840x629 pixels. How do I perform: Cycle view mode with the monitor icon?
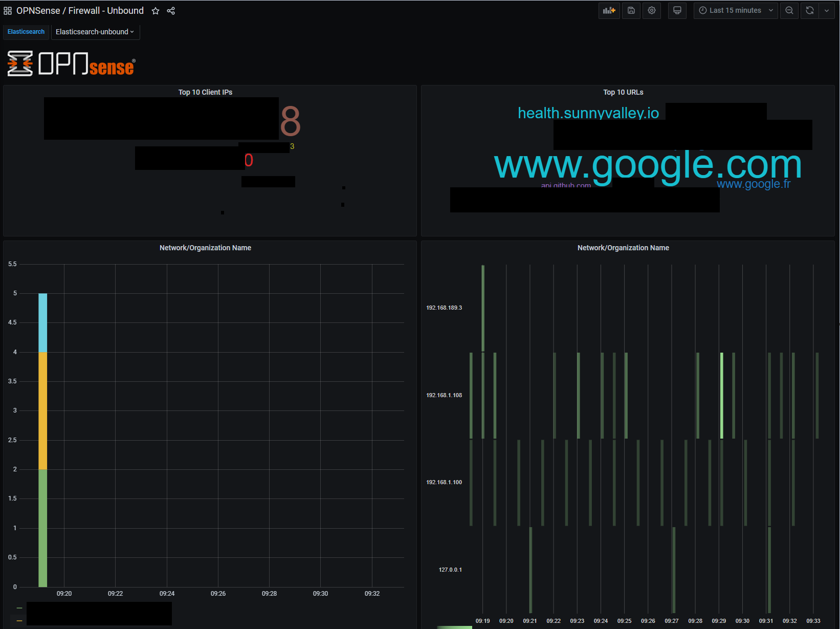click(x=677, y=10)
